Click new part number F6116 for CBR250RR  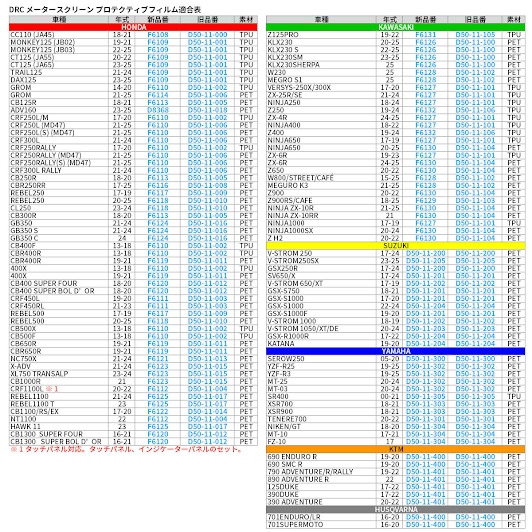coord(158,185)
